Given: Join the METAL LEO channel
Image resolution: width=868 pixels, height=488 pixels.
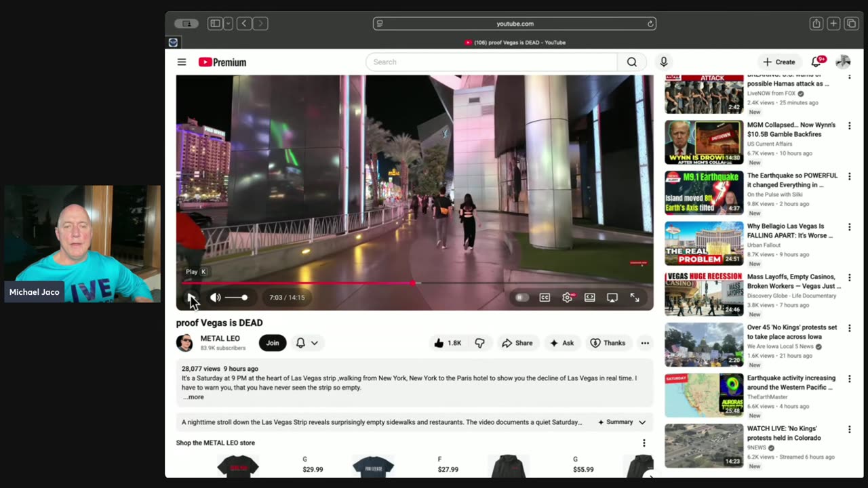Looking at the screenshot, I should [x=273, y=343].
